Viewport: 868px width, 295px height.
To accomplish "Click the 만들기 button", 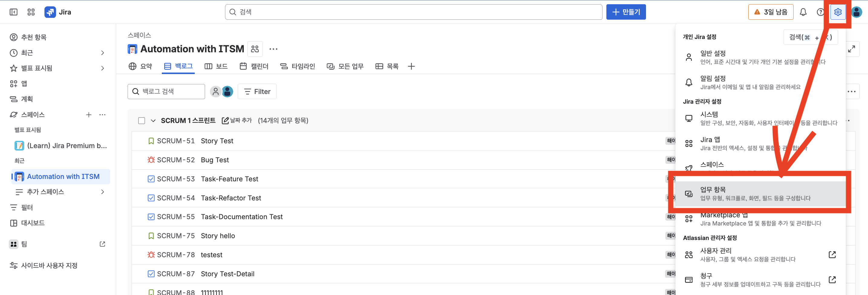I will coord(626,12).
